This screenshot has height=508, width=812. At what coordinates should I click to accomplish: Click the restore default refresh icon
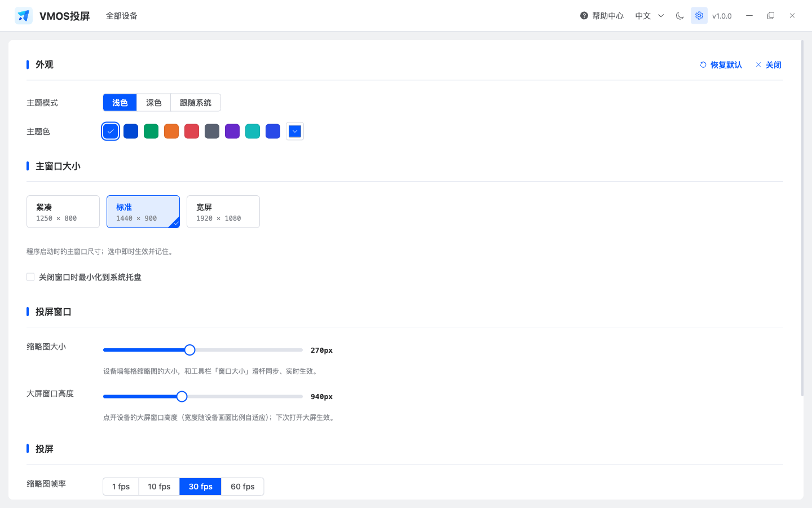(x=703, y=65)
